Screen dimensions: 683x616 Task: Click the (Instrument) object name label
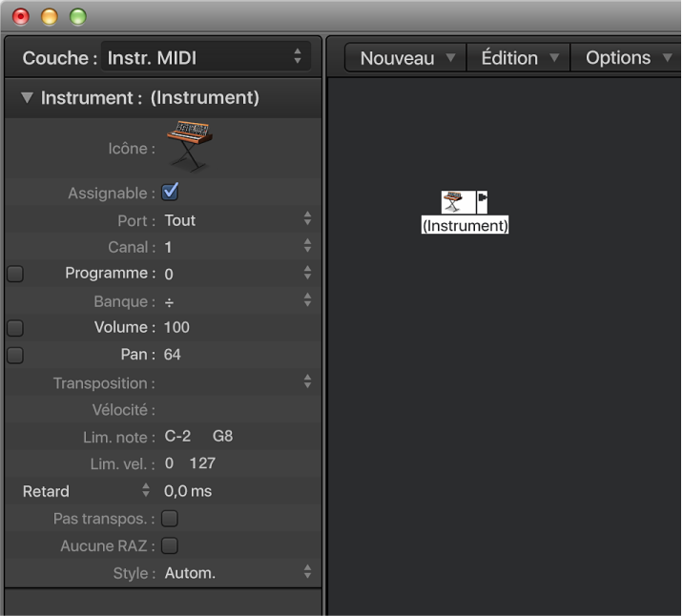pos(465,226)
